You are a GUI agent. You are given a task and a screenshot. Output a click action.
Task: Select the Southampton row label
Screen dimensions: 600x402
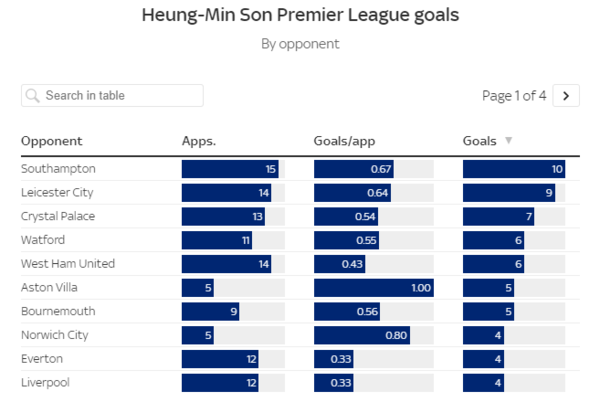click(x=58, y=169)
